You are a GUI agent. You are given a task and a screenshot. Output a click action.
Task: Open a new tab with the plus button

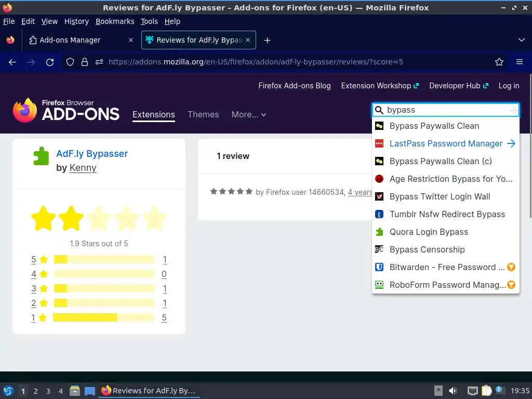[268, 41]
